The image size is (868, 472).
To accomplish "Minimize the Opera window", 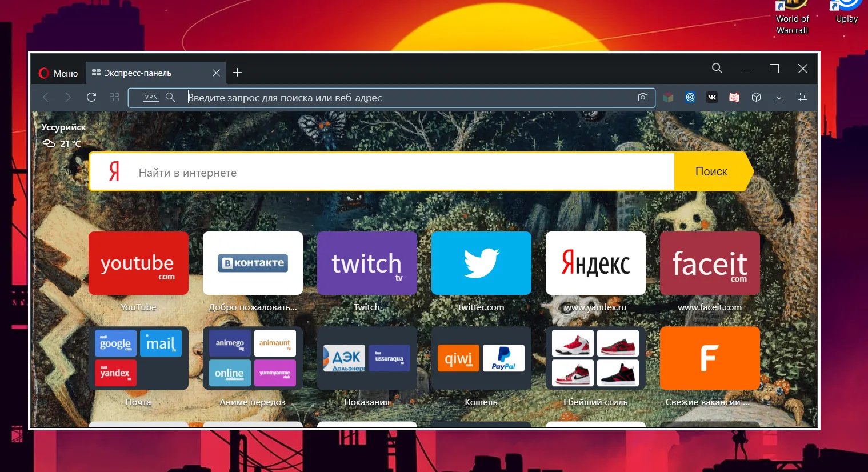I will tap(746, 72).
